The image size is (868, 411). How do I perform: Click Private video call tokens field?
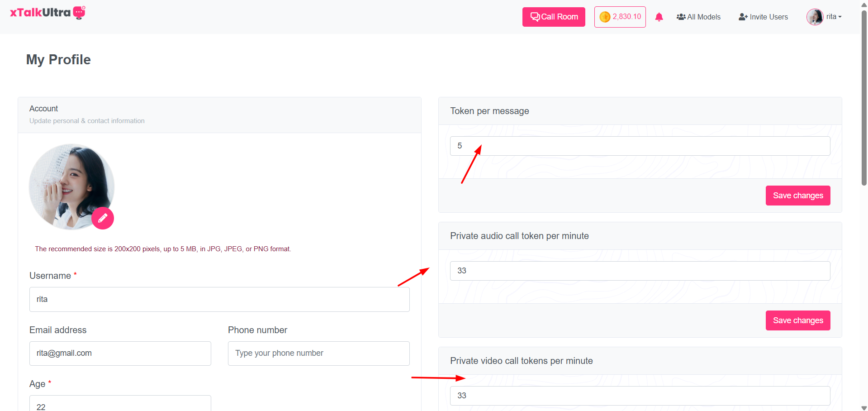(x=640, y=396)
